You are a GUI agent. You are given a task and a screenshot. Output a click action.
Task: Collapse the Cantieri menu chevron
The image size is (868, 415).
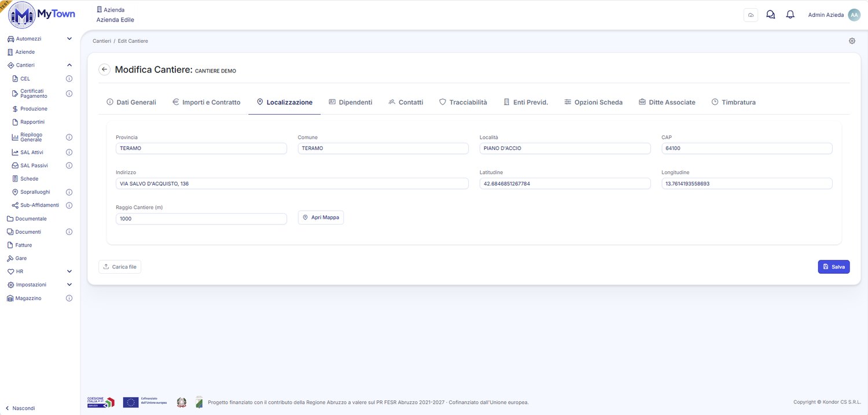pyautogui.click(x=69, y=65)
